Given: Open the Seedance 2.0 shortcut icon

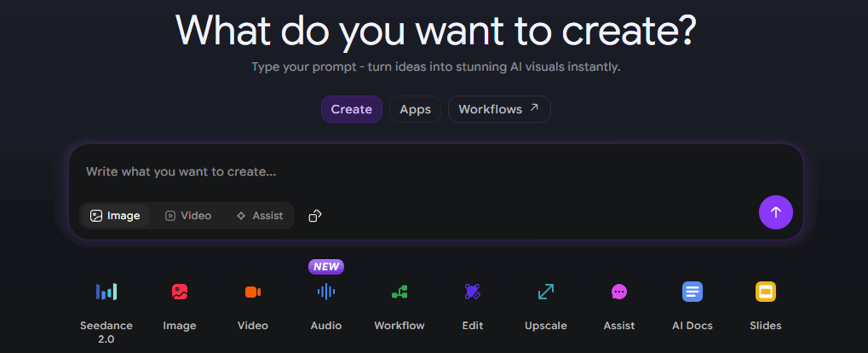Looking at the screenshot, I should point(106,292).
